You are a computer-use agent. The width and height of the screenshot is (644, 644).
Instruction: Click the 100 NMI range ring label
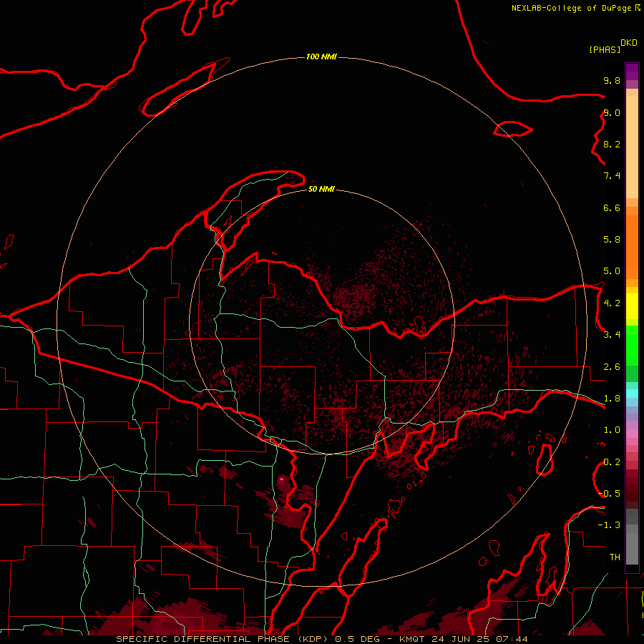click(321, 57)
